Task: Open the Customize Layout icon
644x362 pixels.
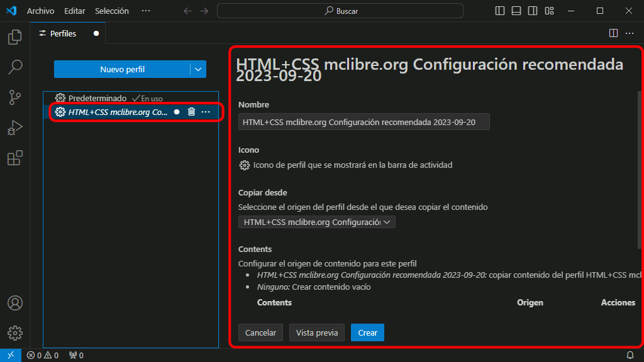Action: point(549,11)
